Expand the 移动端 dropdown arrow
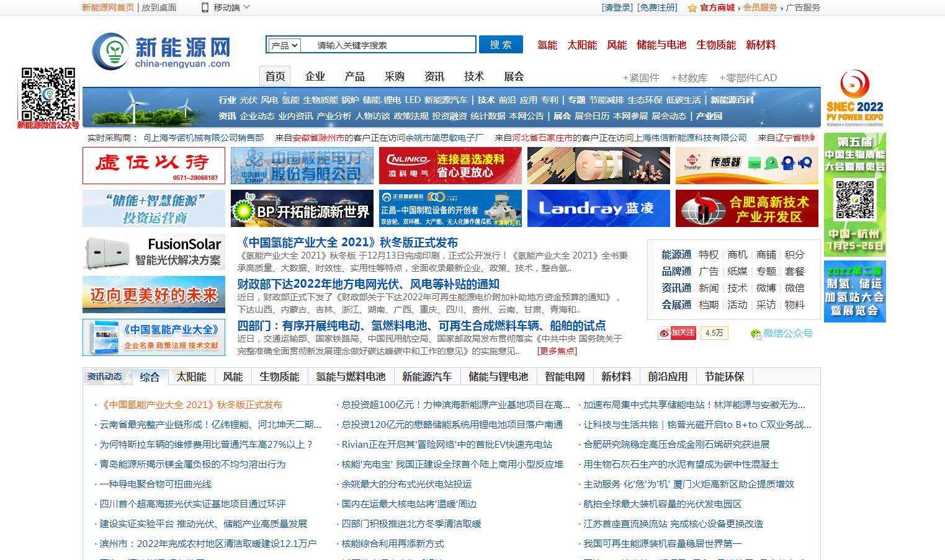Viewport: 945px width, 560px height. tap(247, 7)
